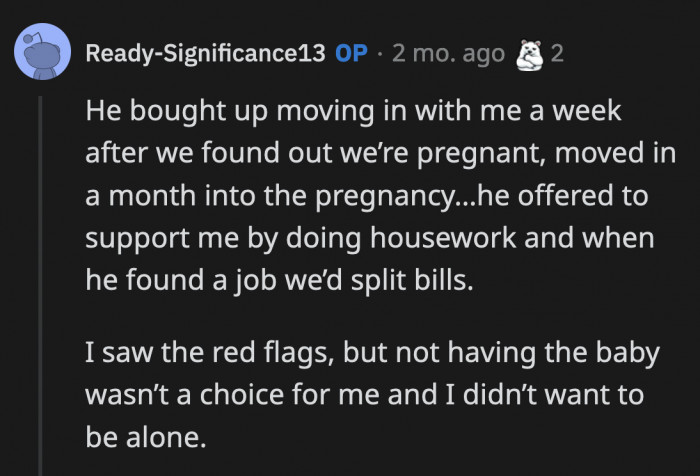The image size is (700, 476).
Task: Open Ready-Significance13's profile via username
Action: [x=205, y=54]
